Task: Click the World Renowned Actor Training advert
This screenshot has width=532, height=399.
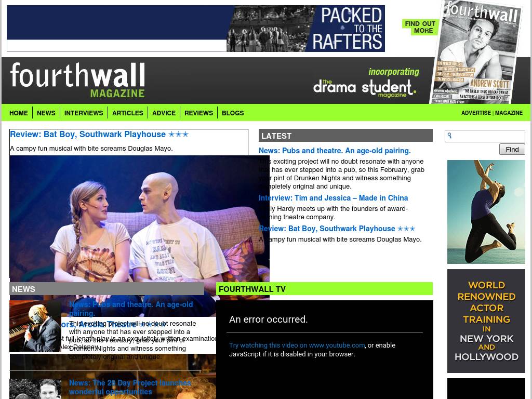Action: (x=486, y=321)
